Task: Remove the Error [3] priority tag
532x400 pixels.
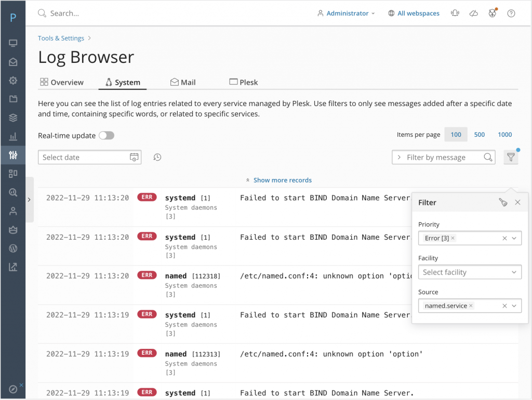Action: tap(453, 238)
